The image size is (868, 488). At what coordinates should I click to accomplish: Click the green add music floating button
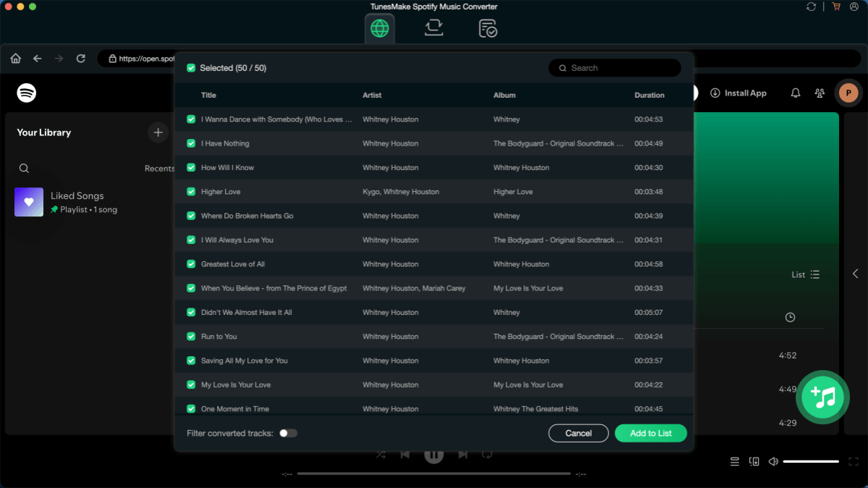[x=823, y=396]
